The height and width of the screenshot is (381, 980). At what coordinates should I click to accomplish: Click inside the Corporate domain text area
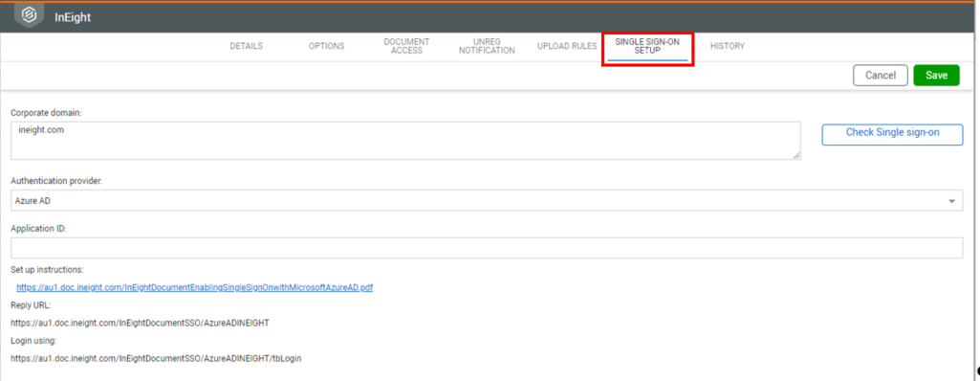point(405,141)
